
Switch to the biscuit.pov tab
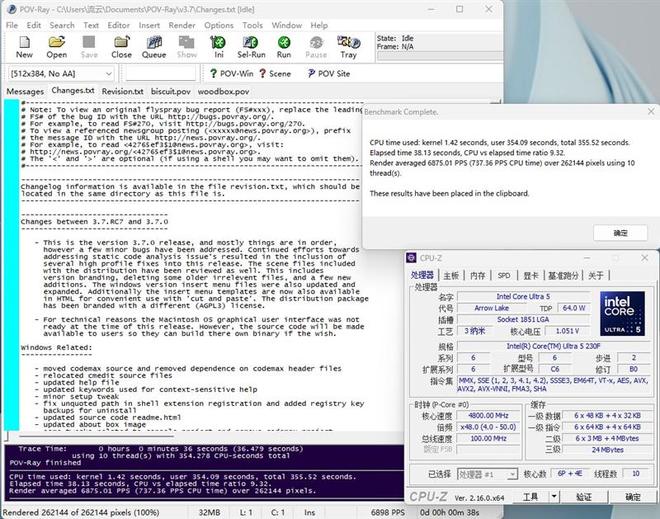(171, 91)
